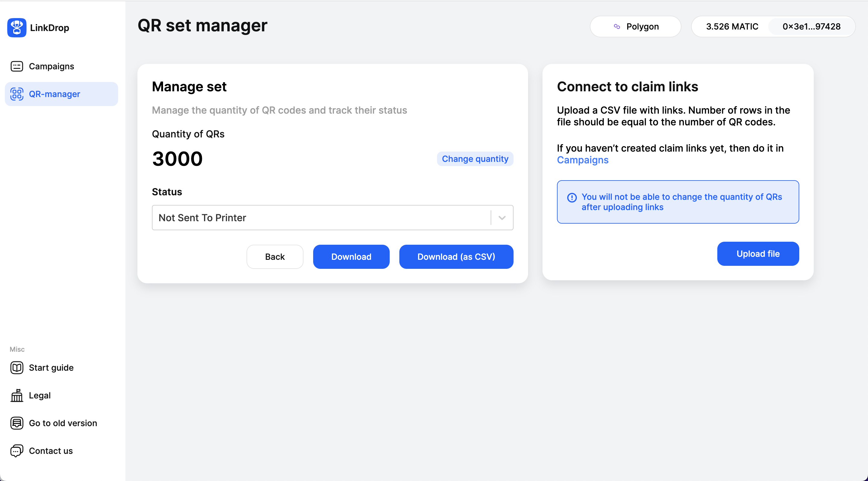
Task: Click the quantity change warning text
Action: tap(682, 202)
